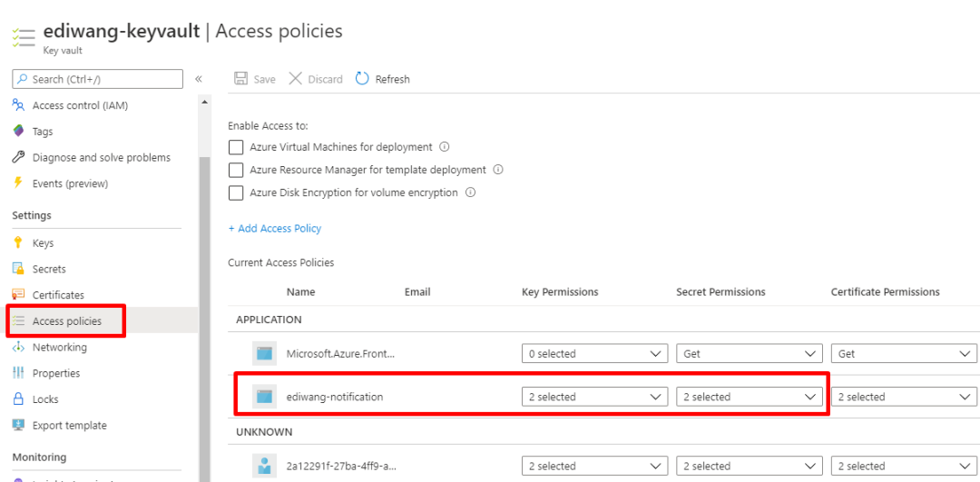Click the ediwang-notification application icon

[264, 397]
